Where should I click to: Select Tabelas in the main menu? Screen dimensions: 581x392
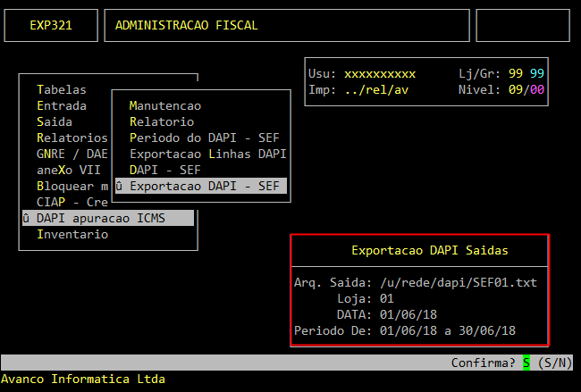pyautogui.click(x=62, y=89)
